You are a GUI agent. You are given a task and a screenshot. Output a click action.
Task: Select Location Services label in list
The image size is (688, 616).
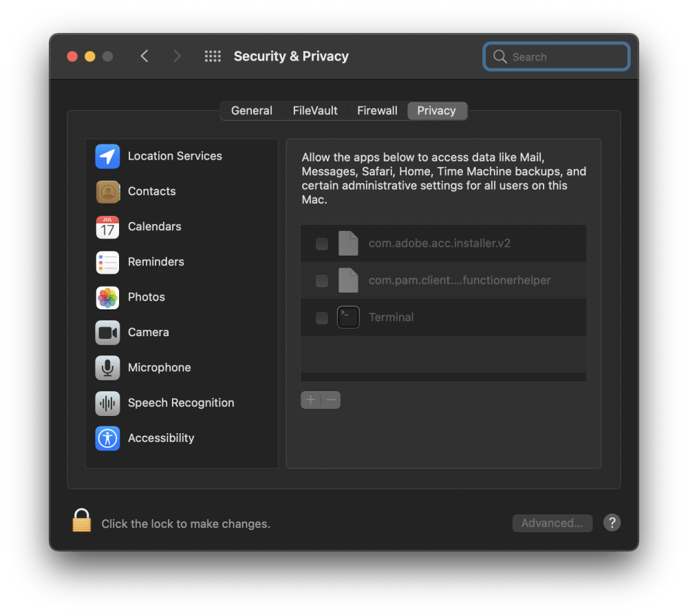[175, 156]
